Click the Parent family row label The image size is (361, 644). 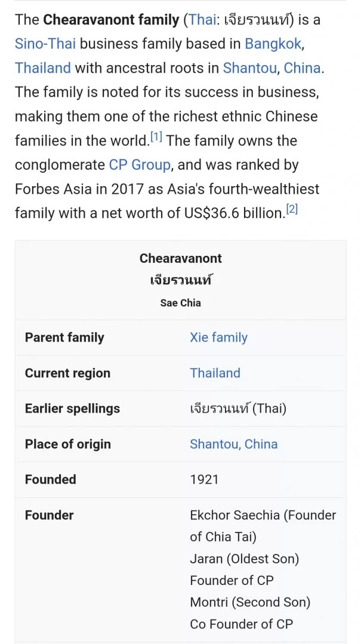point(64,338)
